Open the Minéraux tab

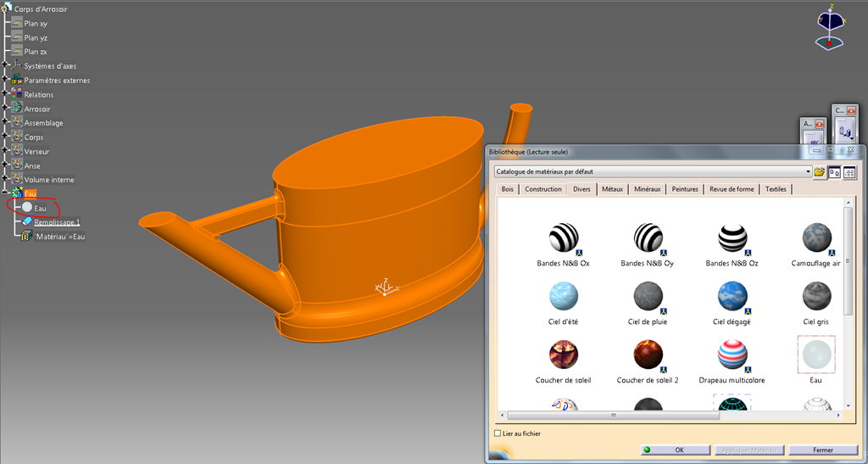point(647,189)
